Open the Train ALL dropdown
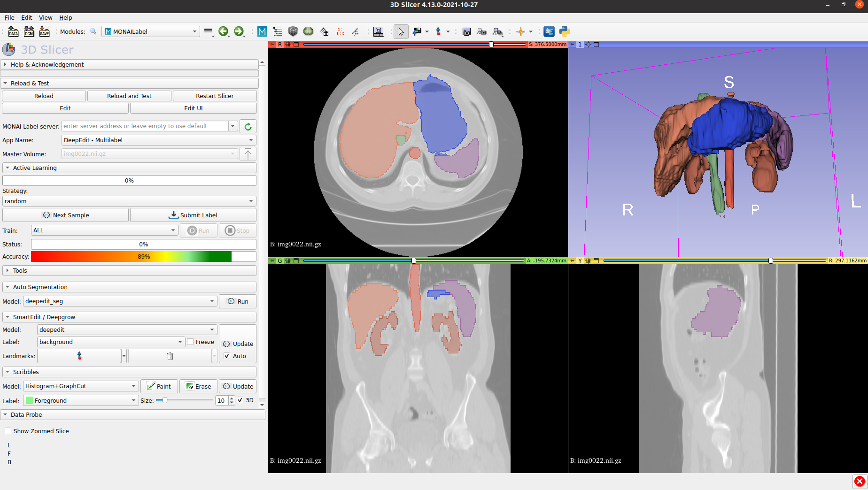The height and width of the screenshot is (490, 868). [104, 230]
